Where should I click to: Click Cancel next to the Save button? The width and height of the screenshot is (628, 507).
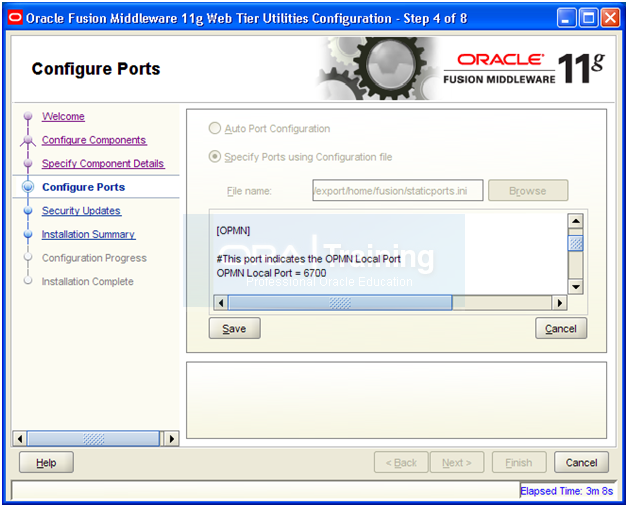[561, 328]
